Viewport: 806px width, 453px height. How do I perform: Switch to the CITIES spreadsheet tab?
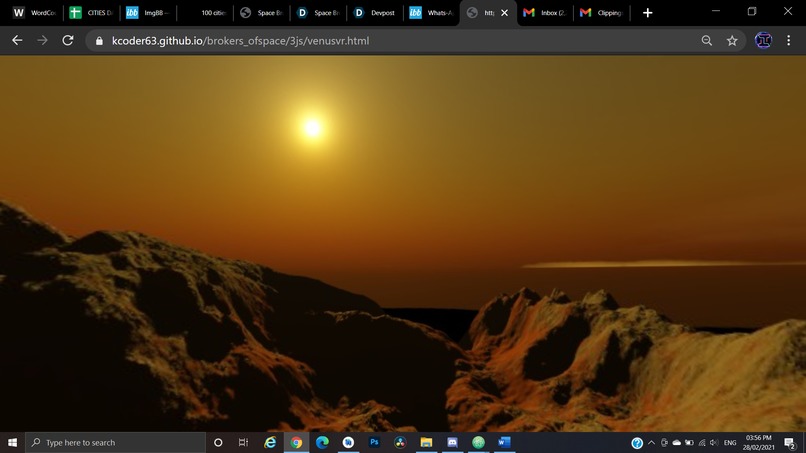[x=91, y=13]
